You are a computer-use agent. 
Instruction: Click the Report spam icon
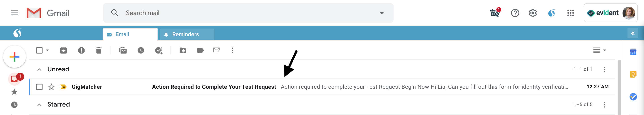click(81, 51)
